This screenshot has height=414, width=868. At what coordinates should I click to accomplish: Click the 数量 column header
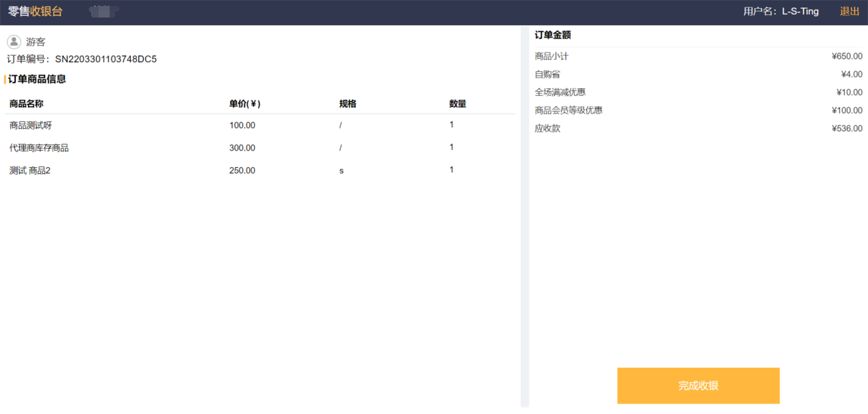(x=457, y=104)
